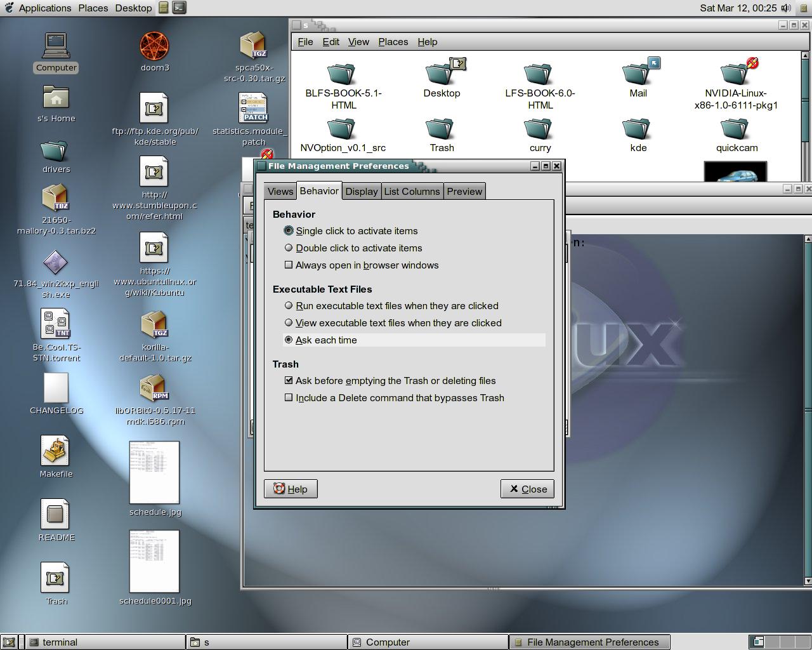This screenshot has width=812, height=650.
Task: Open the Computer desktop icon
Action: (x=56, y=46)
